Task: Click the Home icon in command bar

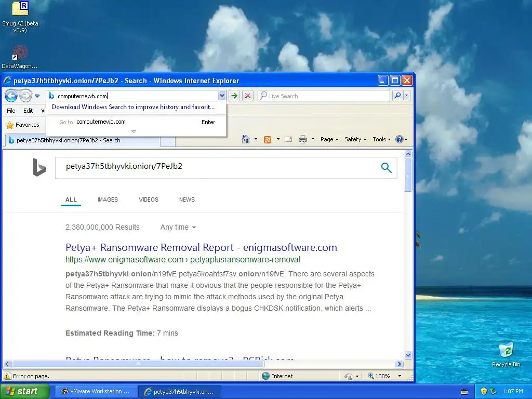Action: (x=246, y=139)
